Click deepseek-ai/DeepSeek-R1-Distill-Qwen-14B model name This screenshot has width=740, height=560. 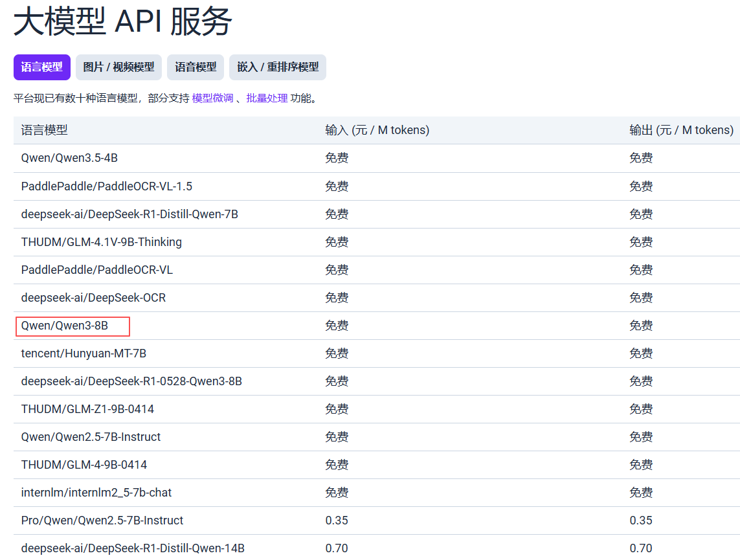[133, 548]
